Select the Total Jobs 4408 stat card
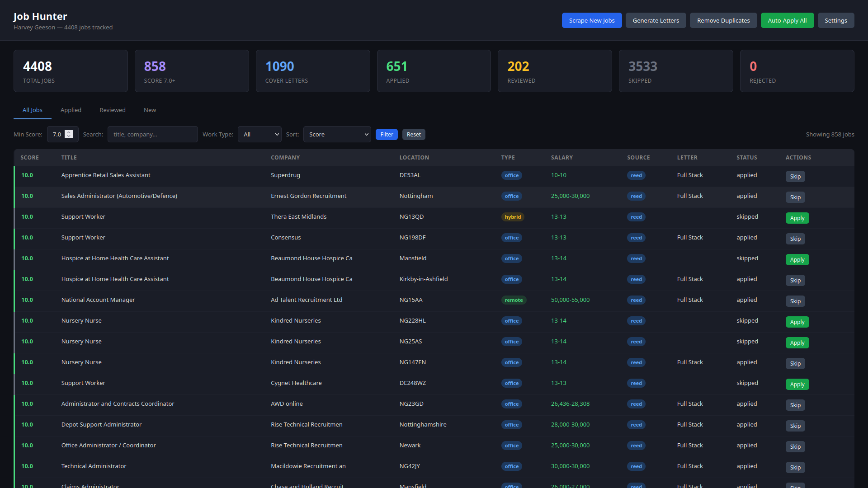This screenshot has height=488, width=868. pos(71,71)
